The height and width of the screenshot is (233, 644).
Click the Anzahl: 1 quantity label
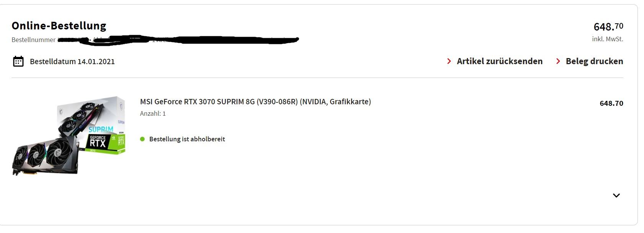tap(153, 113)
